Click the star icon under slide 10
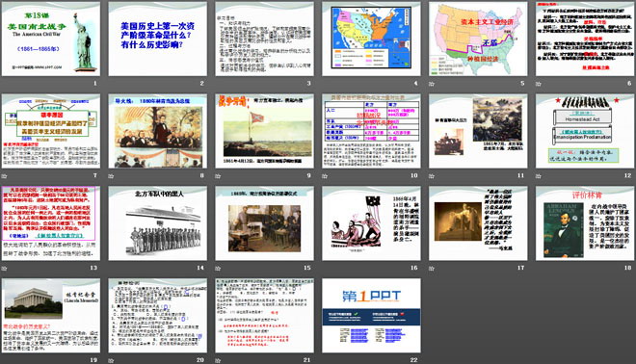This screenshot has width=636, height=364. 326,176
